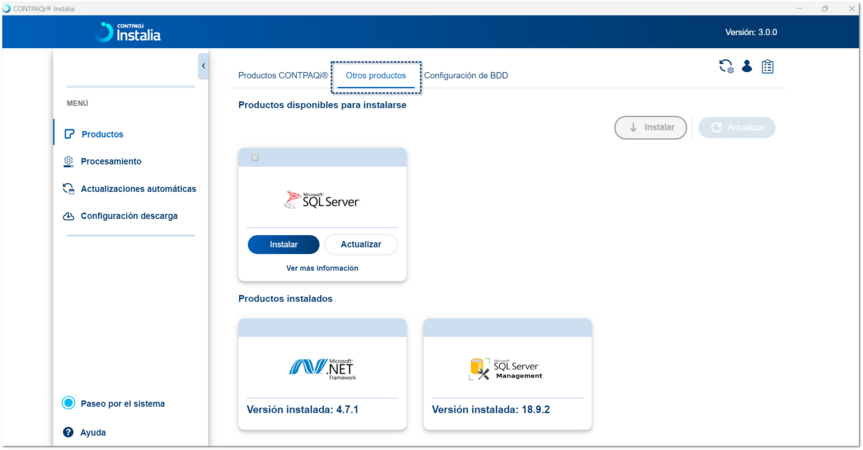This screenshot has width=863, height=450.
Task: Open Ver más información link
Action: click(322, 268)
